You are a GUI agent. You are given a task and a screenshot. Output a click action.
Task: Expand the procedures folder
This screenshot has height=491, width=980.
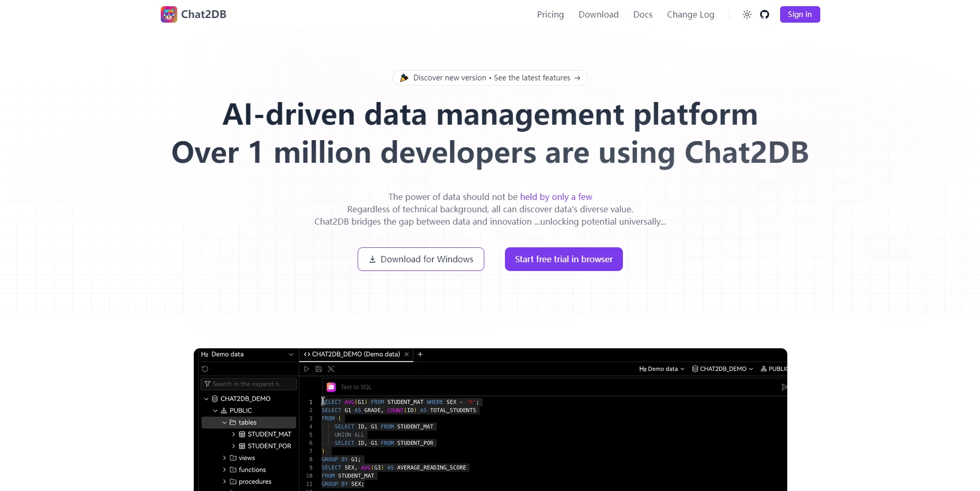click(x=225, y=482)
